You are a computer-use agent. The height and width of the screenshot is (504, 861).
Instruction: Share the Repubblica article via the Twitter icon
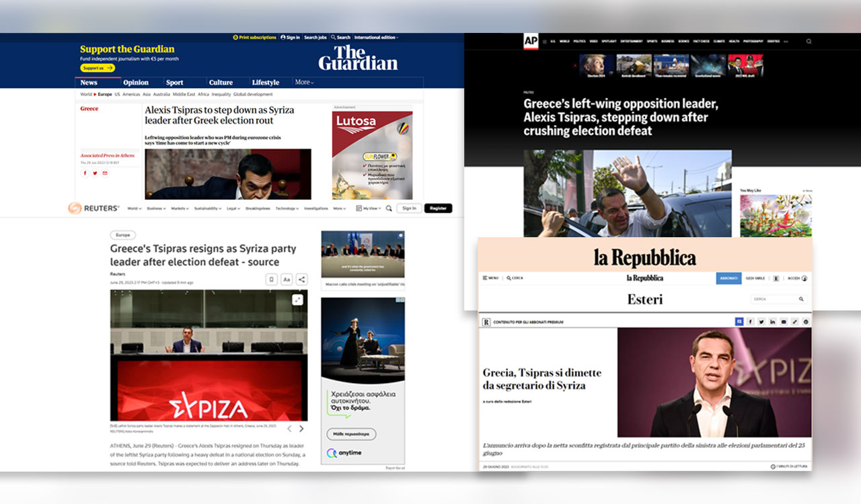tap(761, 321)
